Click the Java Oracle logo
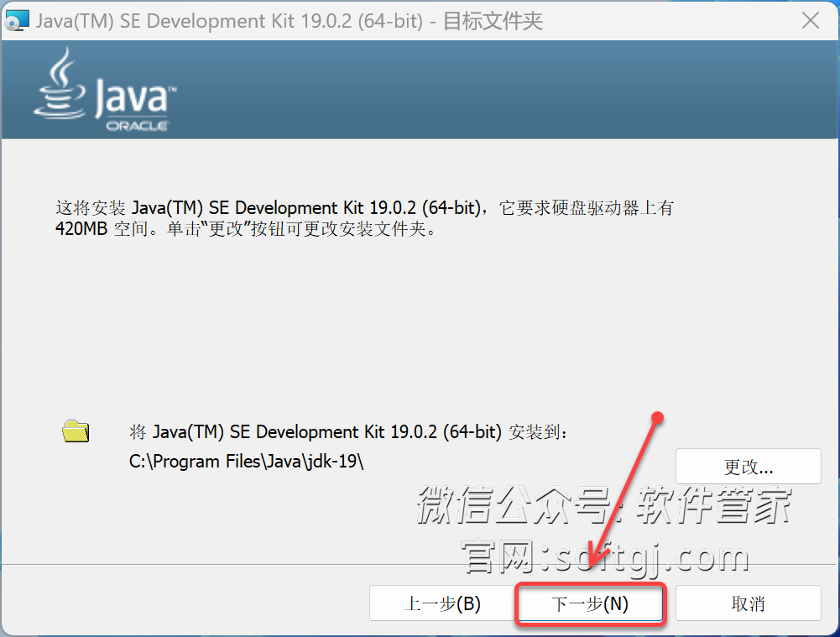Image resolution: width=840 pixels, height=637 pixels. [x=105, y=90]
